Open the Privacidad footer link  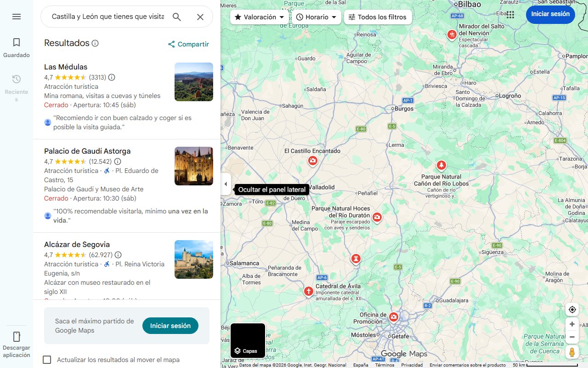point(412,364)
